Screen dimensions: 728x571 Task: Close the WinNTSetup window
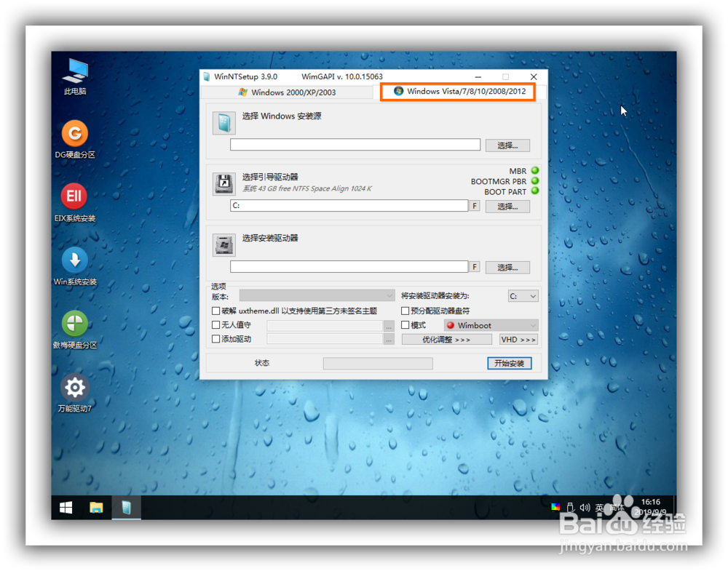click(534, 77)
